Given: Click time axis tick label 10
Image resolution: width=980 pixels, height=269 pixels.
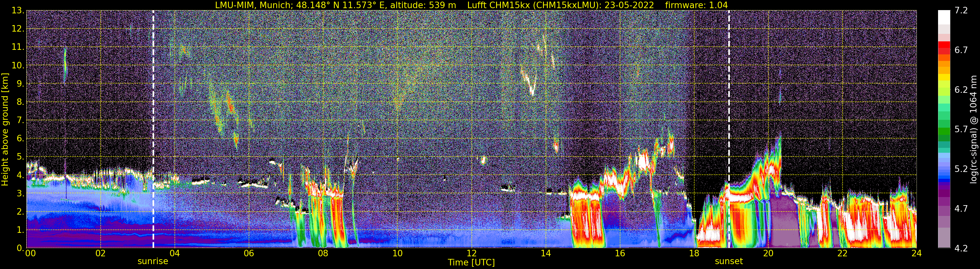Looking at the screenshot, I should click(x=397, y=253).
